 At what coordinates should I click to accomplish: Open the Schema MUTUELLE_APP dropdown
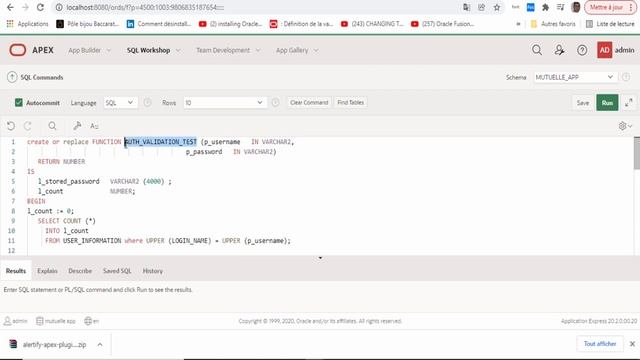(575, 77)
